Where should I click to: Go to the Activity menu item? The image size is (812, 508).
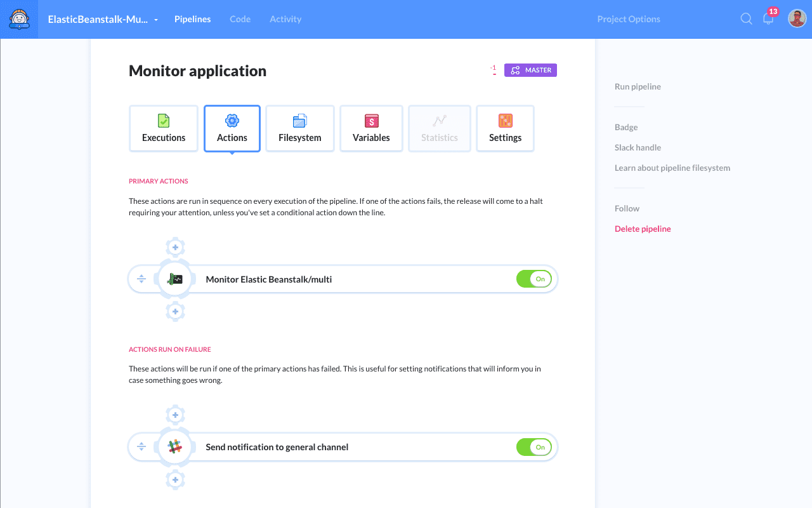click(x=285, y=19)
